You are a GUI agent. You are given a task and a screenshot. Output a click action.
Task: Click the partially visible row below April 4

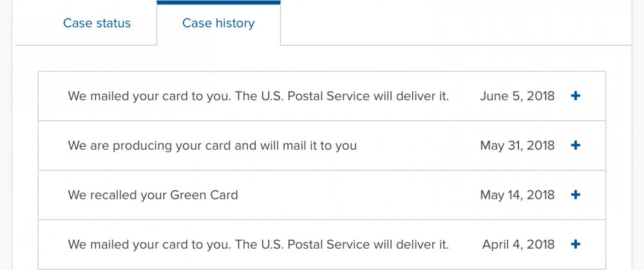(x=322, y=269)
